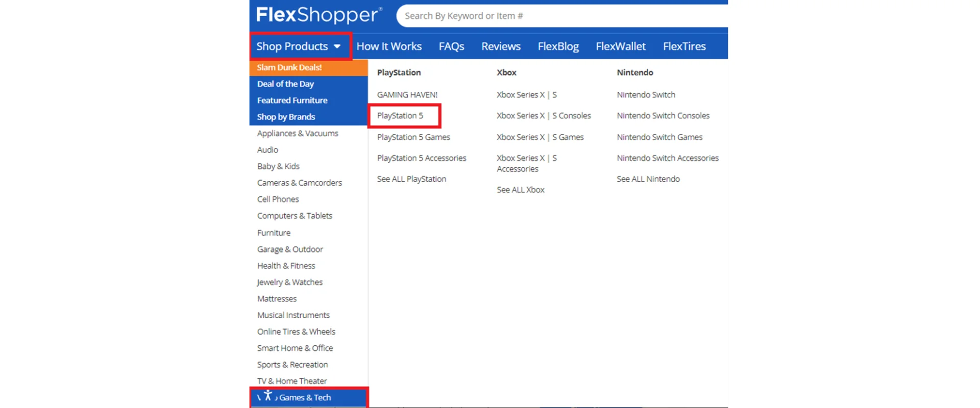This screenshot has width=980, height=408.
Task: Click the PlayStation column heading
Action: [x=399, y=72]
